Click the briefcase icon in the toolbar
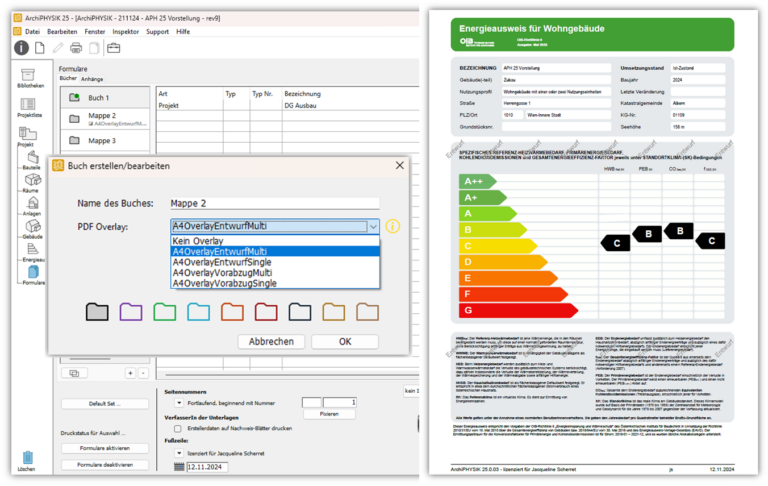 point(114,48)
